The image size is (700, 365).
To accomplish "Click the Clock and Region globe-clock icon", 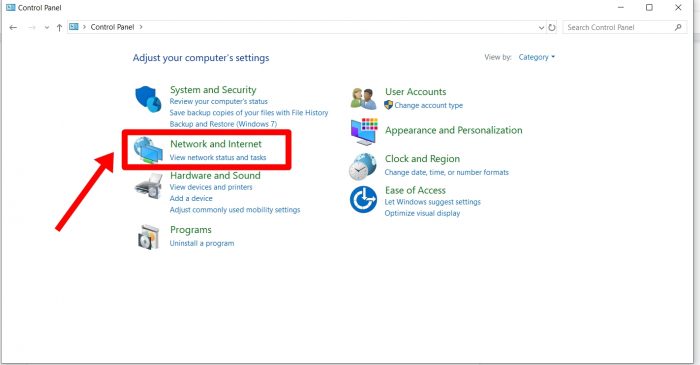I will point(362,166).
